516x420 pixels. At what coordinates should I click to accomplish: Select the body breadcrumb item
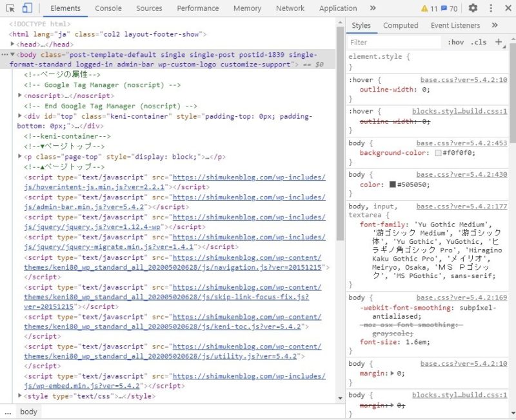tap(28, 412)
